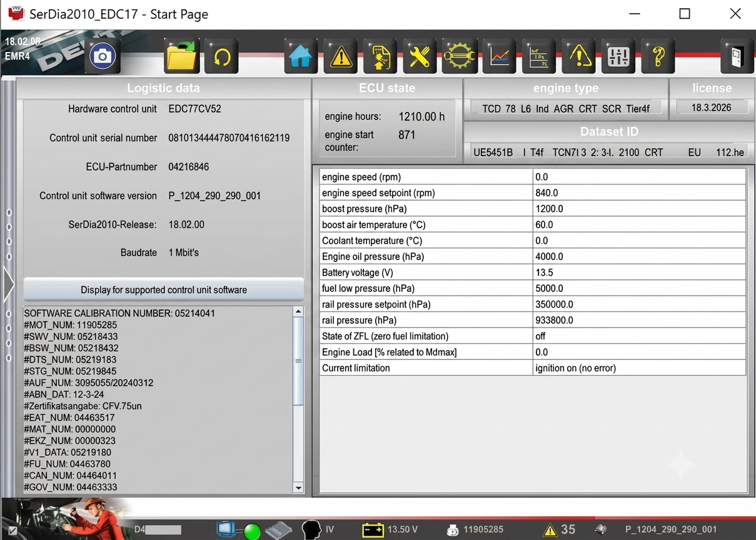Click the Baudrate value 1 Mbit's

[184, 252]
